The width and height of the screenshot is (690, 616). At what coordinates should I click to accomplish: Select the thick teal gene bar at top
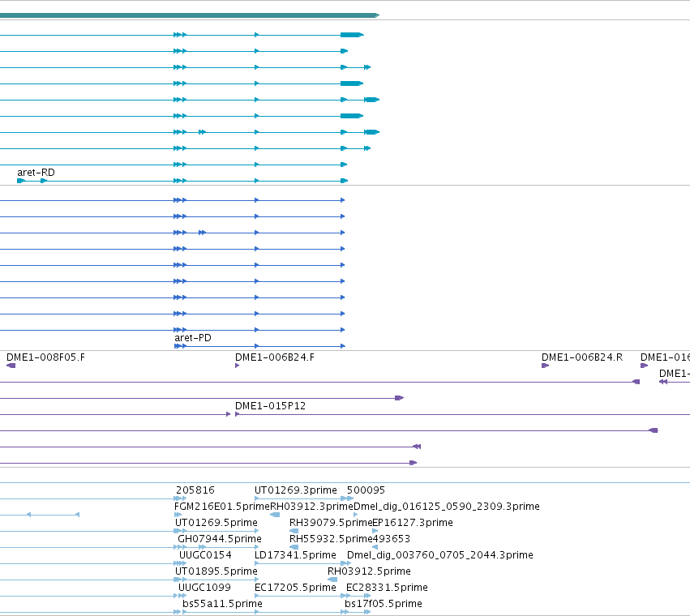tap(190, 15)
